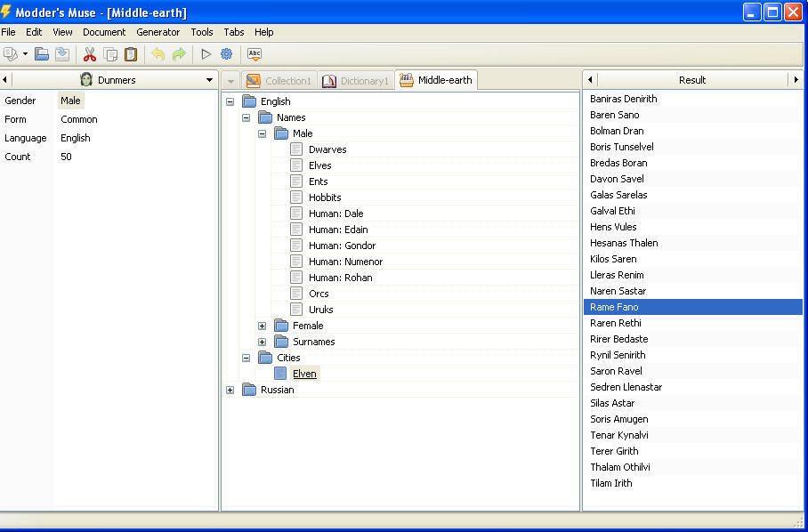Open the tab list dropdown before Collection1
This screenshot has width=808, height=532.
(x=230, y=81)
